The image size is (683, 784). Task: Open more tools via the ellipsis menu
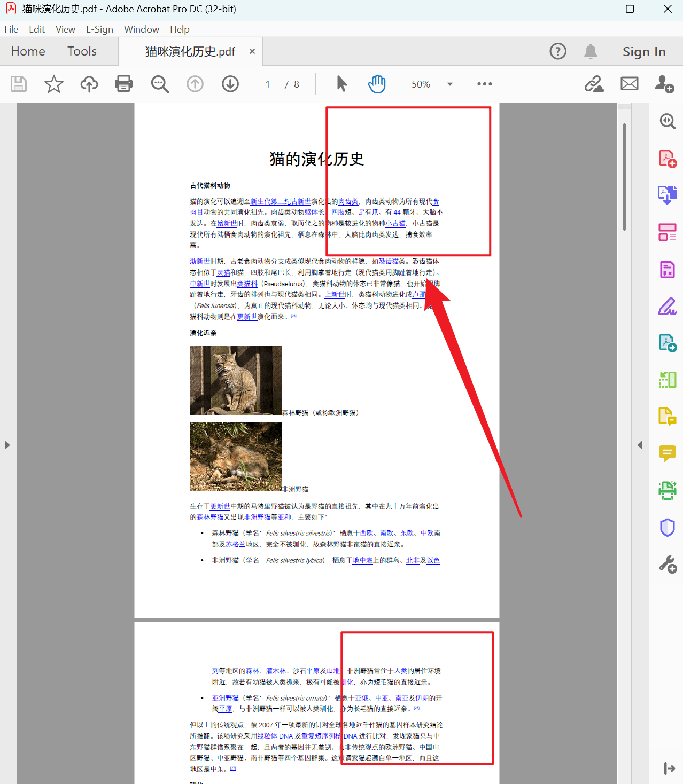coord(484,84)
